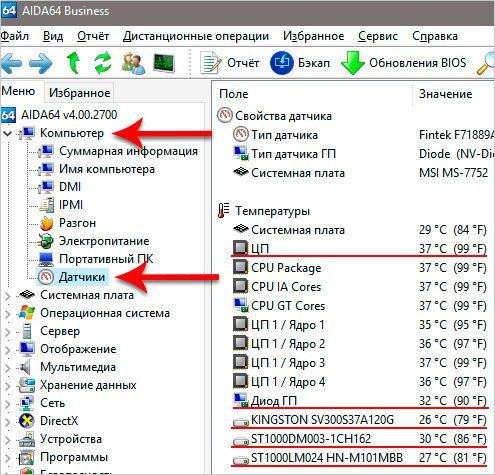The width and height of the screenshot is (495, 475).
Task: Click the green Обновления BIOS arrow
Action: tap(352, 63)
